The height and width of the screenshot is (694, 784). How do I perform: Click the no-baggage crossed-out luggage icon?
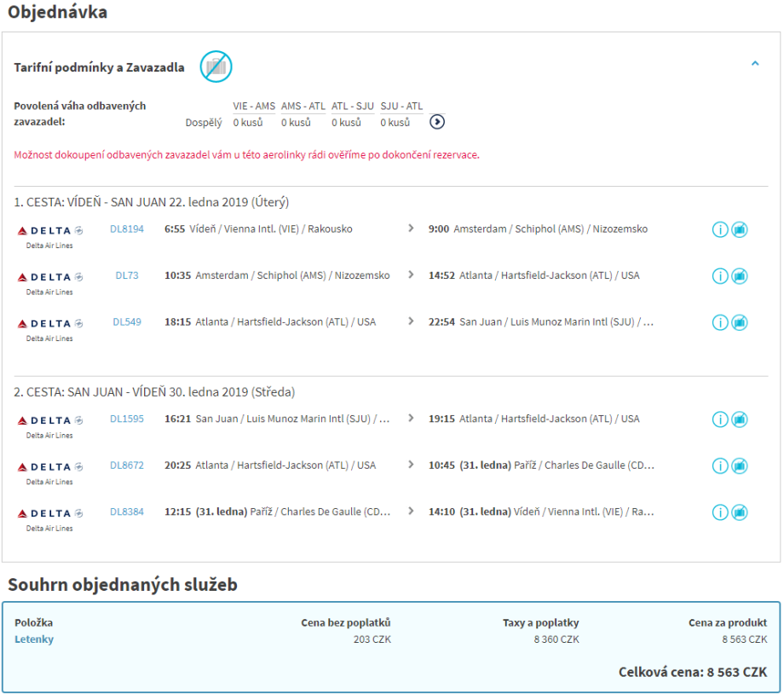tap(216, 67)
